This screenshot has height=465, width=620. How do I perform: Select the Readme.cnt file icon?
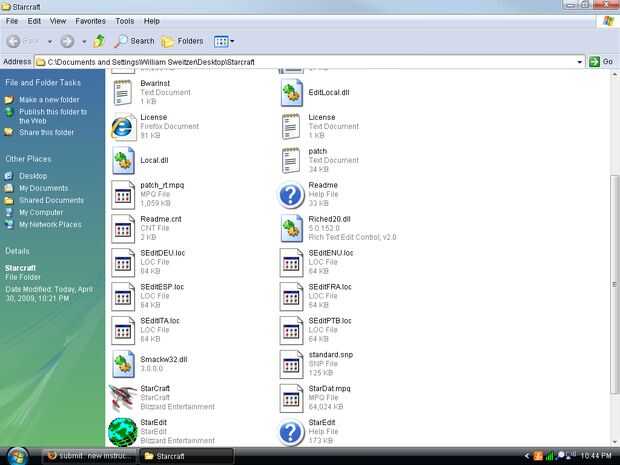coord(123,229)
